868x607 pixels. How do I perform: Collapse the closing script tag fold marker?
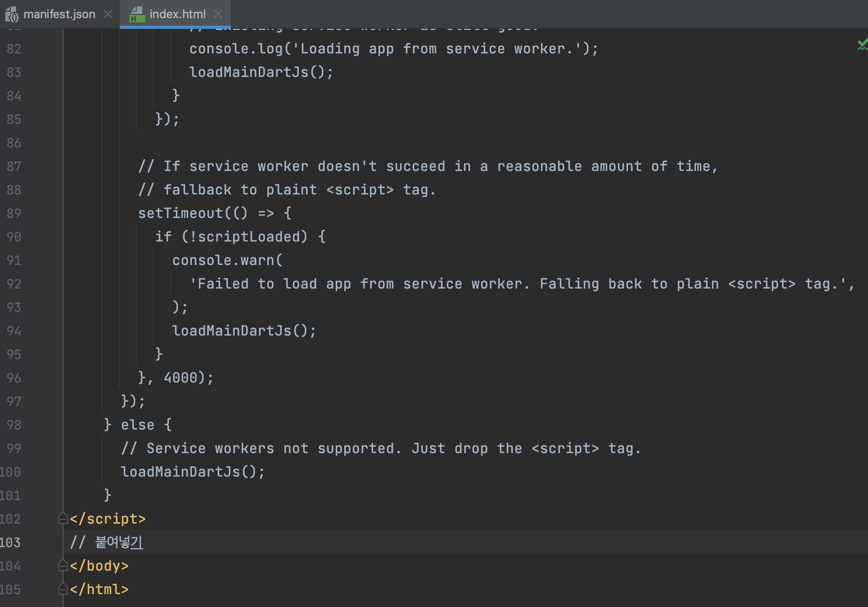(x=63, y=519)
